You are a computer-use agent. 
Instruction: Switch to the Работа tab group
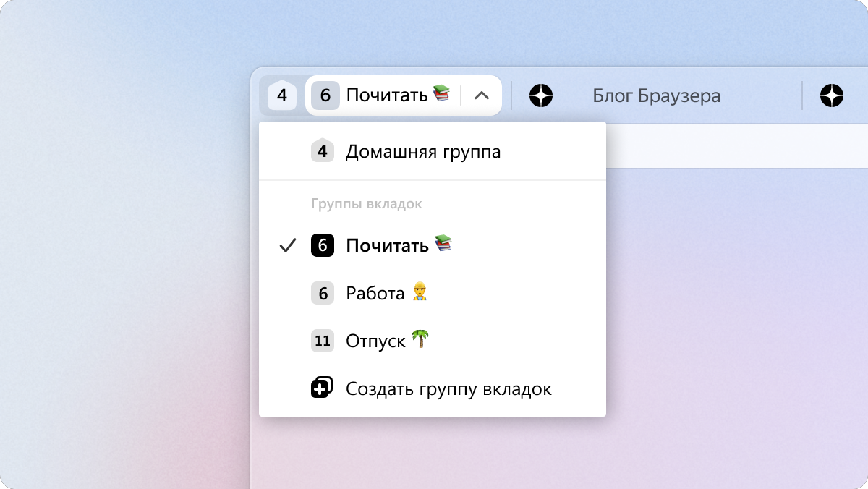[433, 293]
